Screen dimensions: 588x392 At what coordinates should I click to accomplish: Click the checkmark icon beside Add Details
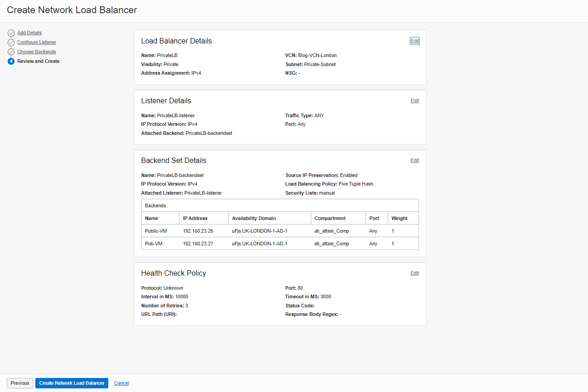click(11, 33)
